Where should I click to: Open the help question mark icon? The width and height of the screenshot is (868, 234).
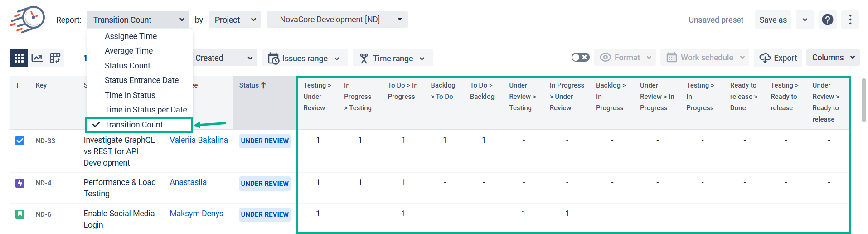827,19
